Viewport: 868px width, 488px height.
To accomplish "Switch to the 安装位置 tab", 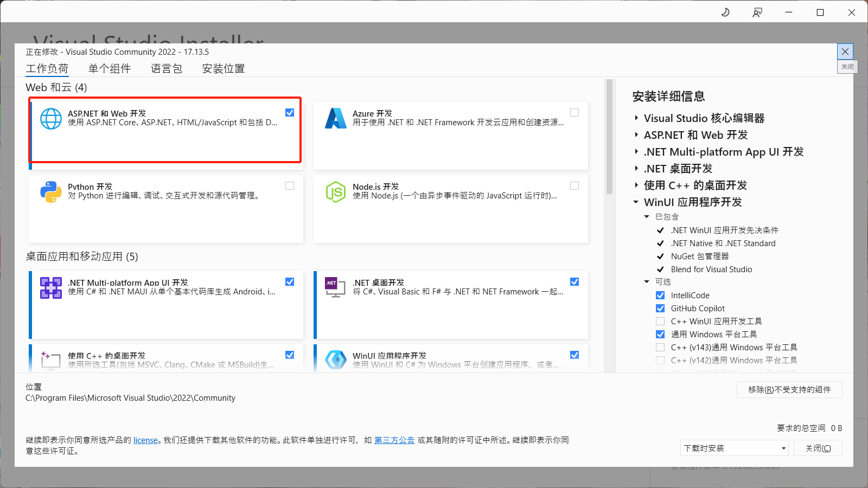I will click(224, 69).
